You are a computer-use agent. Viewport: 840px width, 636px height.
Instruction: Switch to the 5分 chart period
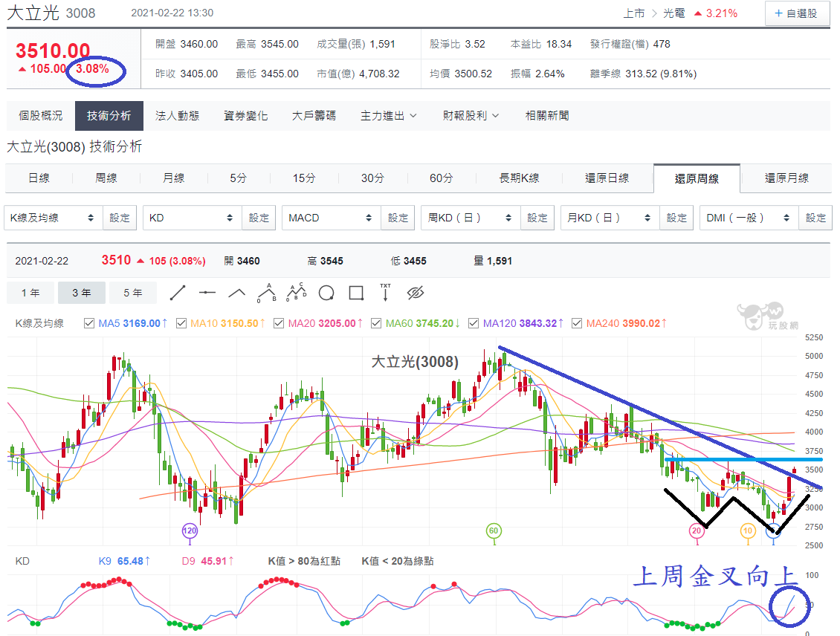pyautogui.click(x=239, y=178)
